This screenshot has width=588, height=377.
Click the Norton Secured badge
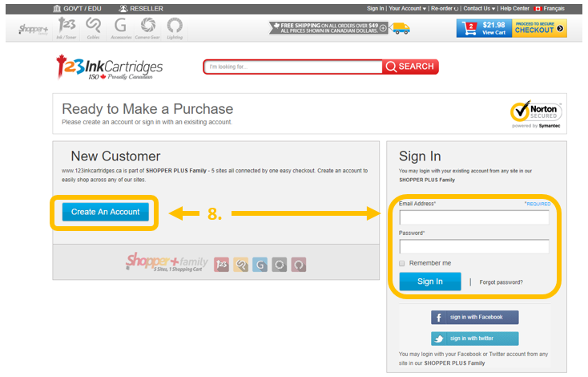pos(536,114)
